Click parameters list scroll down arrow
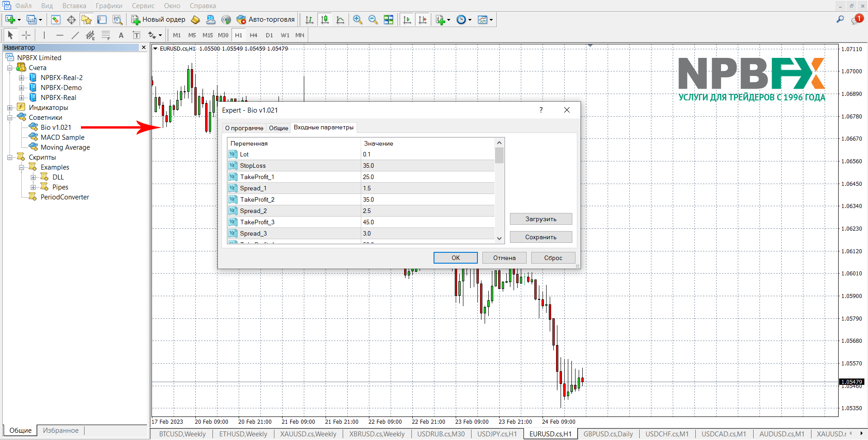The image size is (868, 440). [499, 238]
